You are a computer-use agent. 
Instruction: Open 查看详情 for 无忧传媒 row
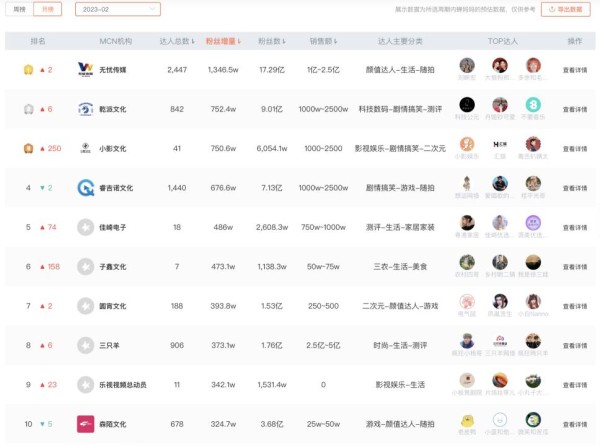click(x=575, y=70)
